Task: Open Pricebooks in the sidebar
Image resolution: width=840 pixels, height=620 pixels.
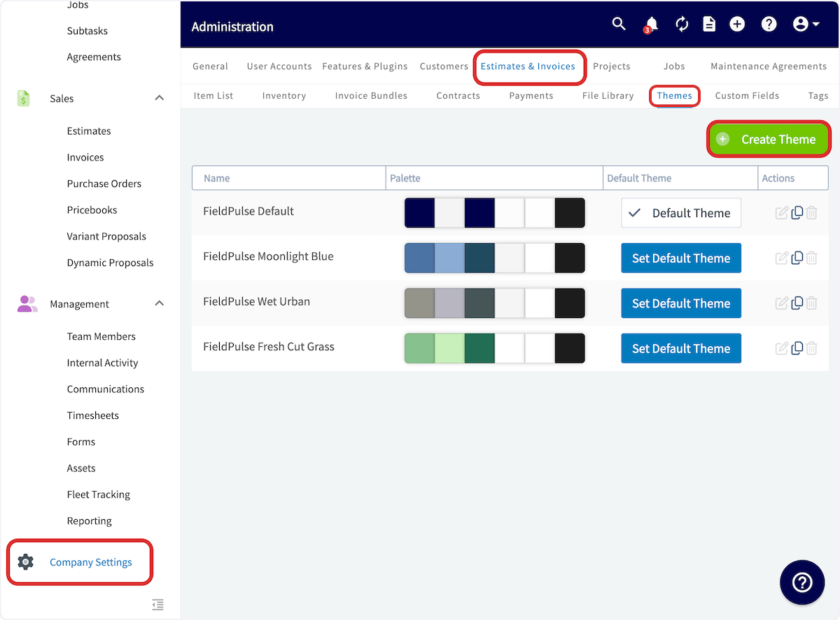Action: 92,209
